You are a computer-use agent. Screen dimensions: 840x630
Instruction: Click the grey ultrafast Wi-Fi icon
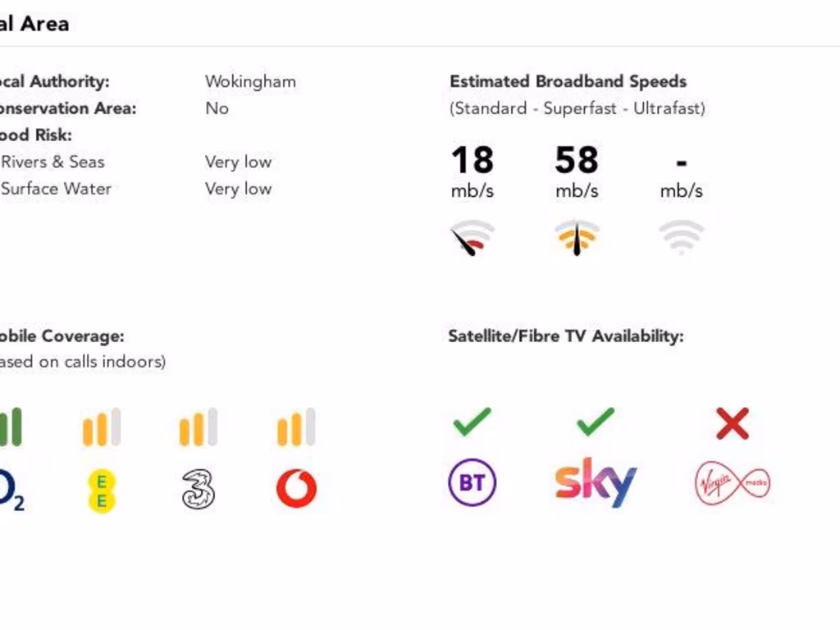tap(681, 237)
